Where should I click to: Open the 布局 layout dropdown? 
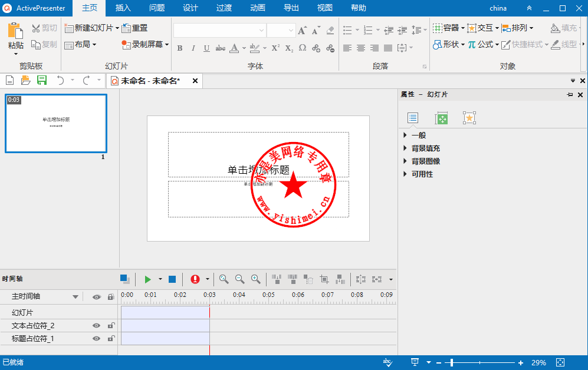[94, 45]
